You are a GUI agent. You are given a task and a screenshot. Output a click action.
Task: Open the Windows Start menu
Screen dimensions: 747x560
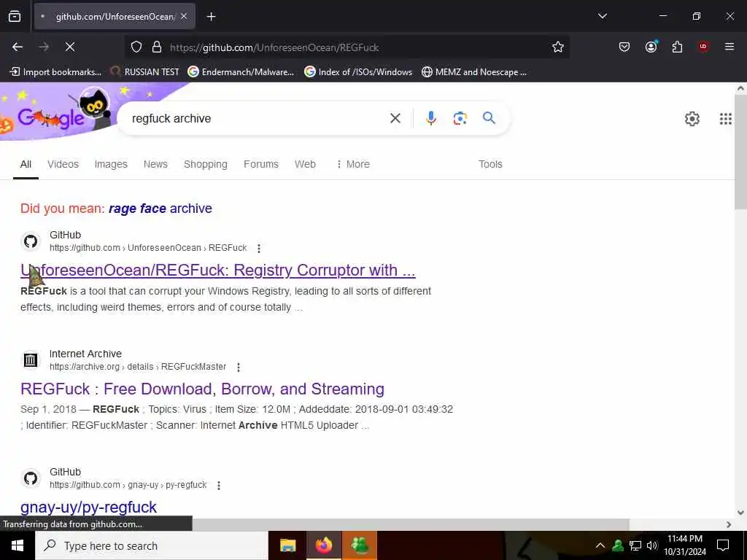(x=18, y=545)
